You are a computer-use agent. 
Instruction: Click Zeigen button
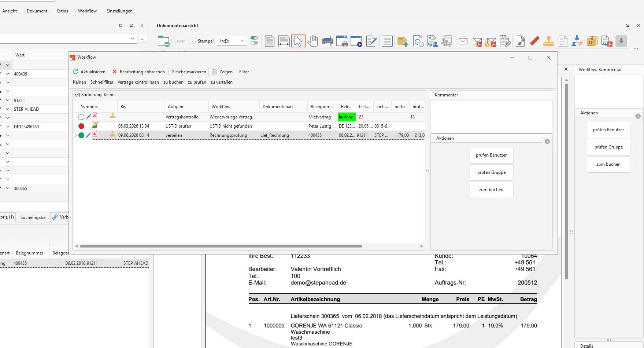click(x=222, y=72)
